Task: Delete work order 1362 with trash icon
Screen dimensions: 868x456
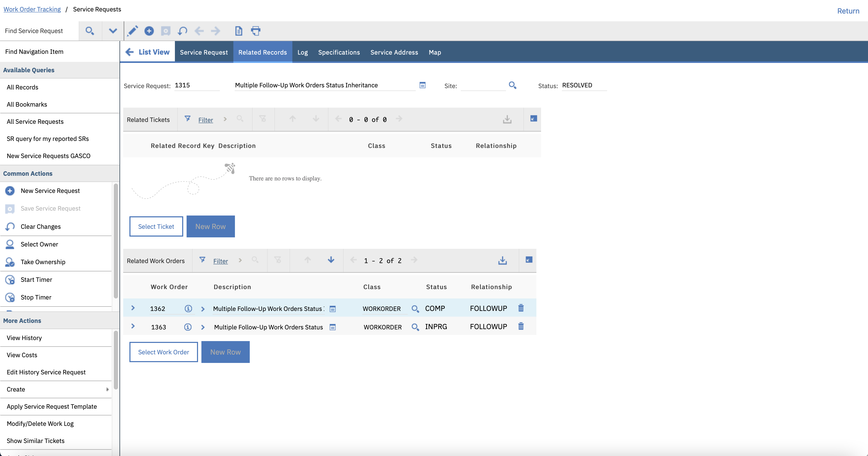Action: click(521, 308)
